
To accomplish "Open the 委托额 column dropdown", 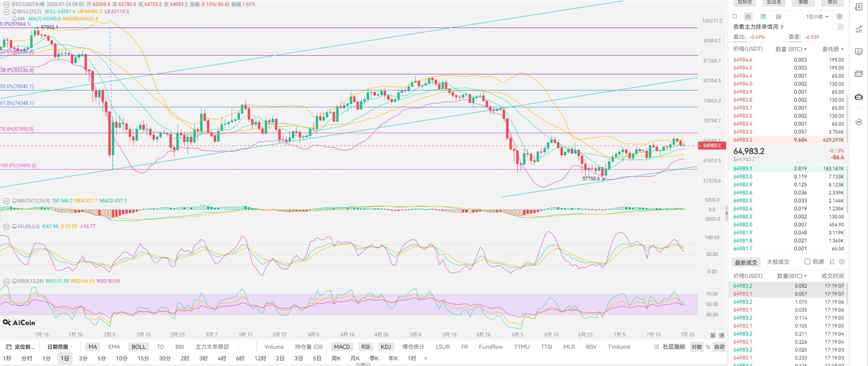I will point(833,49).
